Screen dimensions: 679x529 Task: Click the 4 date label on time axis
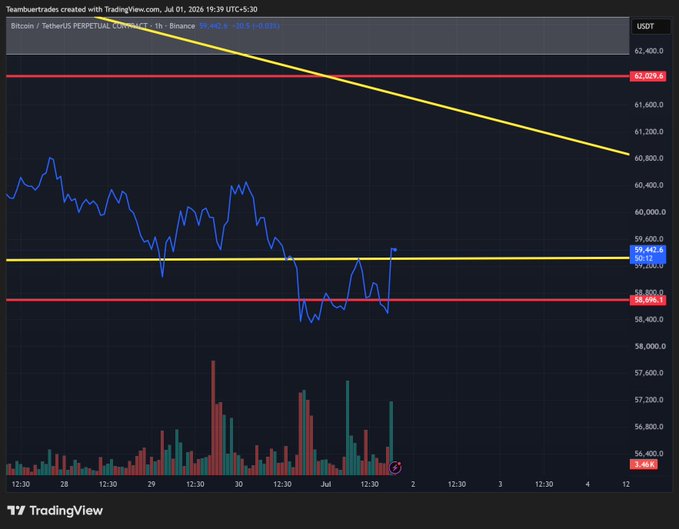[x=588, y=484]
